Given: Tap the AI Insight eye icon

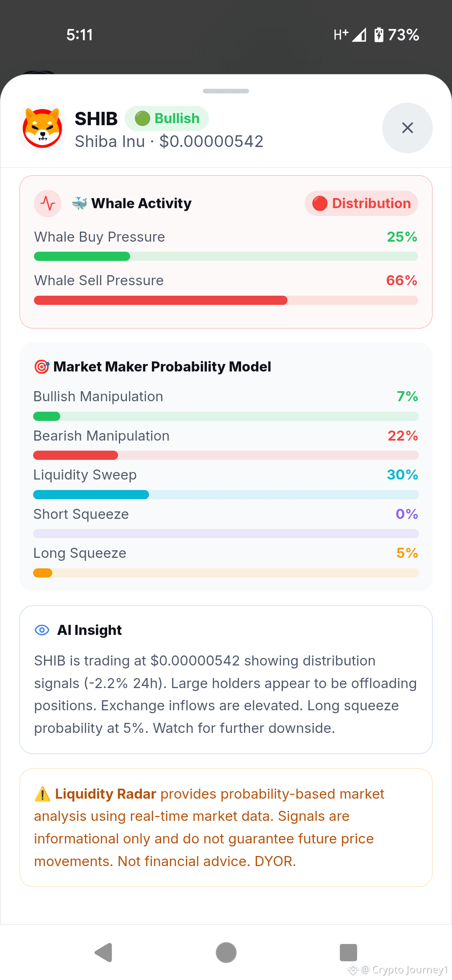Looking at the screenshot, I should point(42,630).
